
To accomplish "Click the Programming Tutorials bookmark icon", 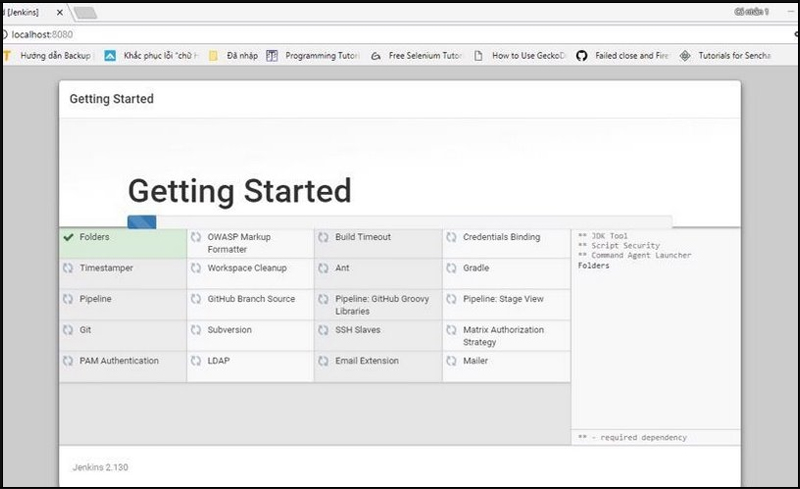I will pyautogui.click(x=272, y=56).
